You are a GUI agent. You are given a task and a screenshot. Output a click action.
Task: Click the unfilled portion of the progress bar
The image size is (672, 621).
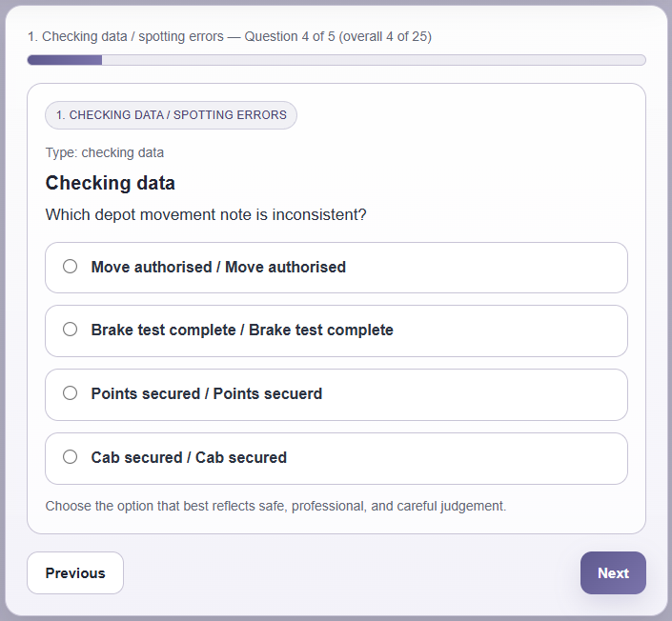[372, 60]
